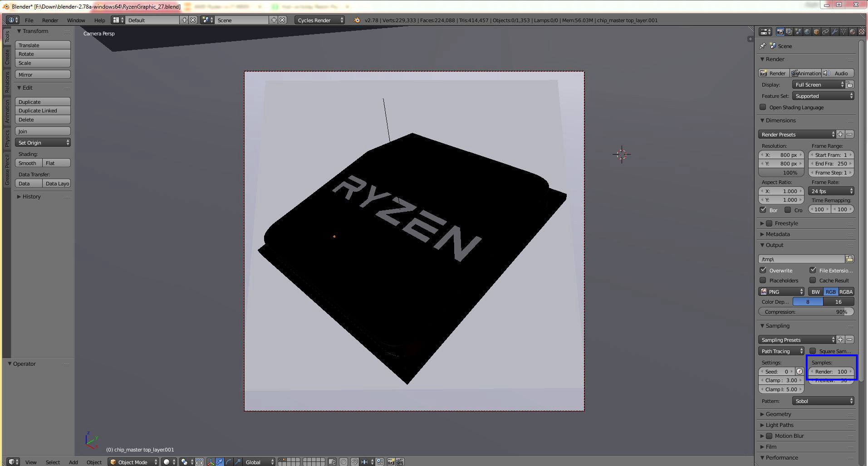Enable the Motion Blur checkbox

tap(769, 436)
